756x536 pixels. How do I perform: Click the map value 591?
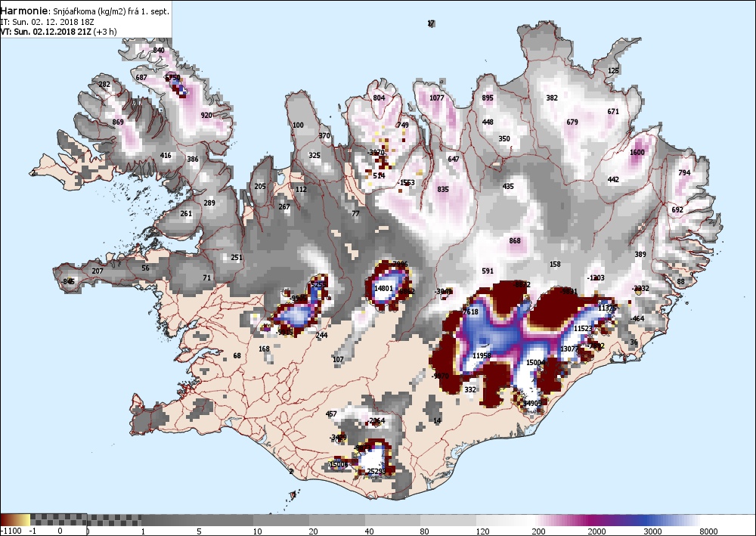(488, 271)
